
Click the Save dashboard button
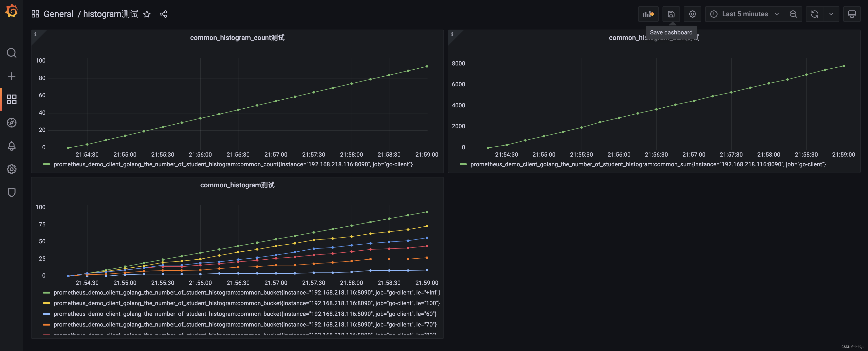point(671,14)
